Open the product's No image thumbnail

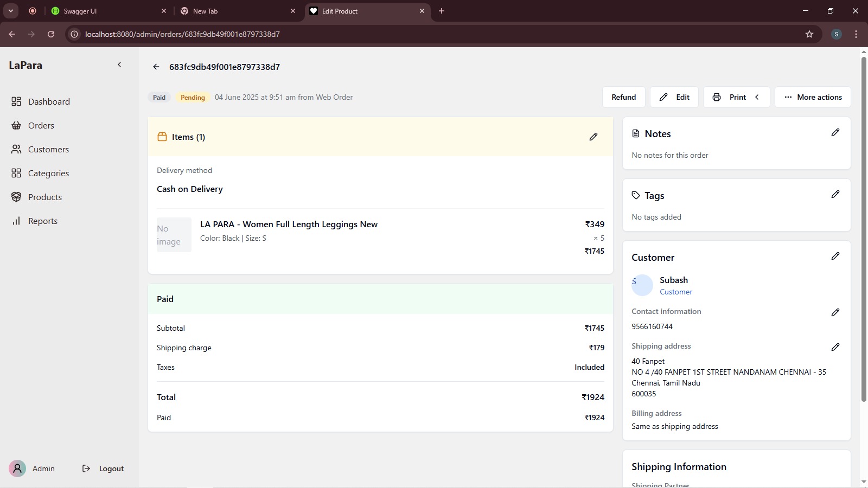pos(174,235)
